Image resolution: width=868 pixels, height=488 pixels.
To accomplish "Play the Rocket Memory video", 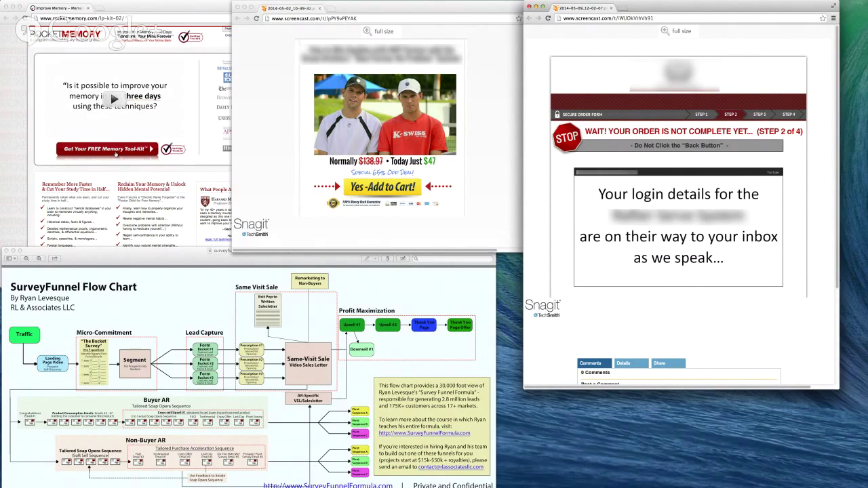I will tap(115, 99).
